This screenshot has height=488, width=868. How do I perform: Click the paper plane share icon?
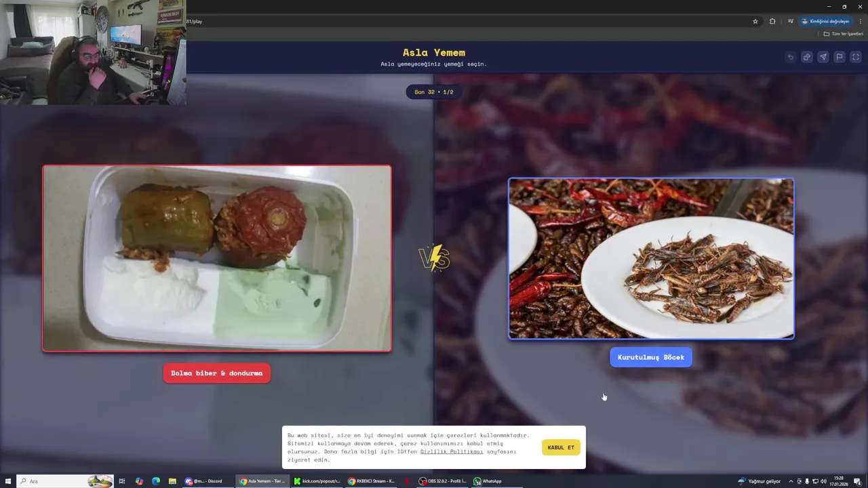tap(823, 57)
